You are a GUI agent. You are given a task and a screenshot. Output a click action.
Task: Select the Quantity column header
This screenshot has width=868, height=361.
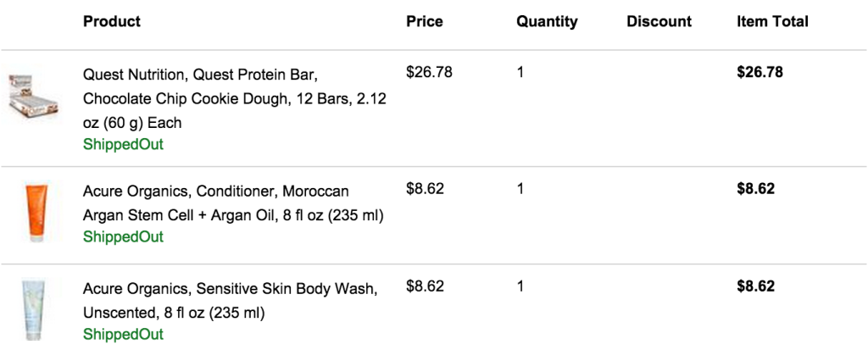547,21
